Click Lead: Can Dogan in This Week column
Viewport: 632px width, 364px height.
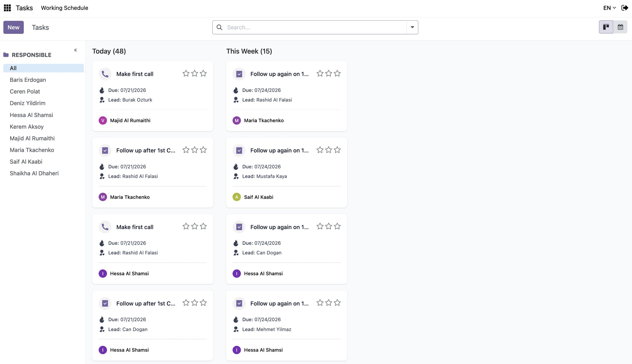(x=262, y=253)
